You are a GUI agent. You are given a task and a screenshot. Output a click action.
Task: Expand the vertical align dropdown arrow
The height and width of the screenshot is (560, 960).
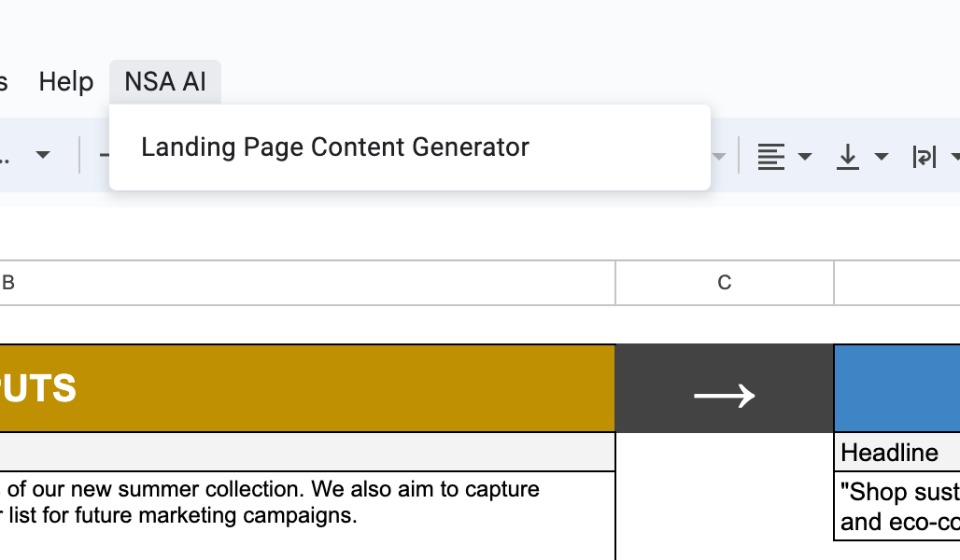coord(881,157)
